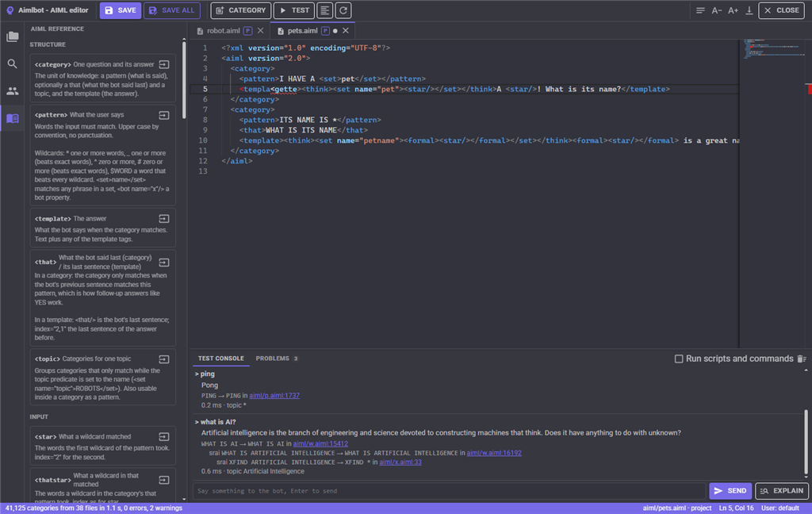The image size is (812, 514).
Task: Decrease font size with A- icon
Action: (717, 10)
